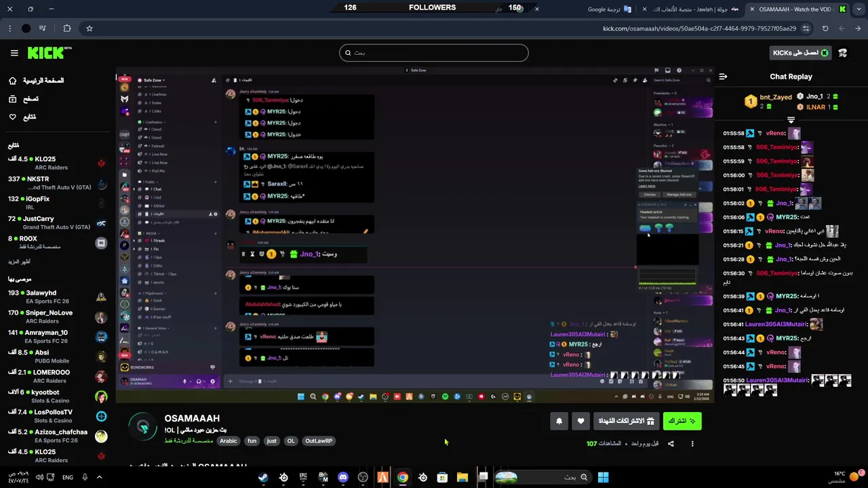Open OBS Studio in taskbar

coord(363,477)
